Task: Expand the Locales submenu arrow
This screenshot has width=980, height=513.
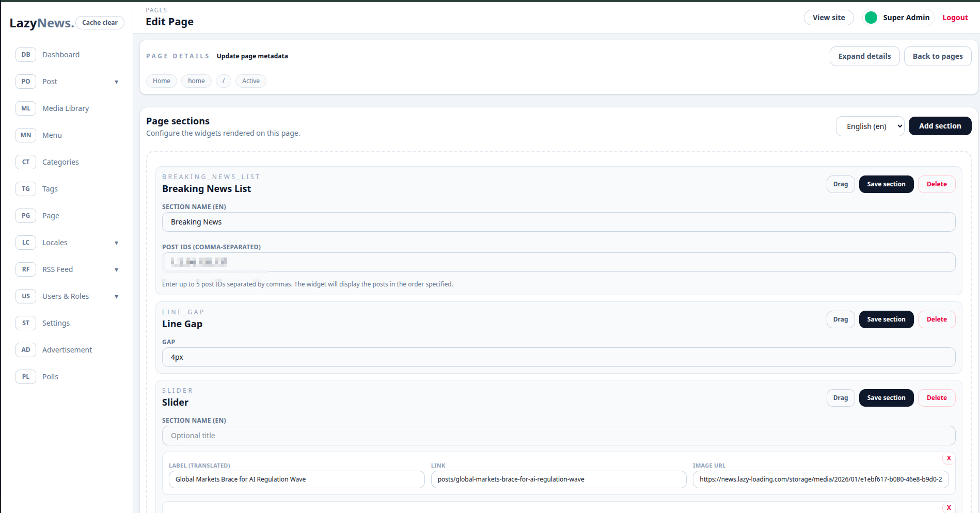Action: (x=116, y=243)
